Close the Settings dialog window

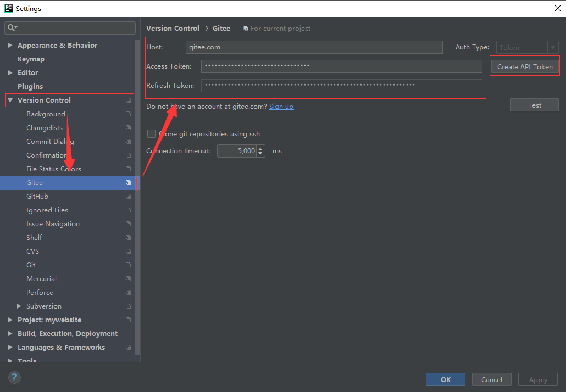(x=557, y=8)
